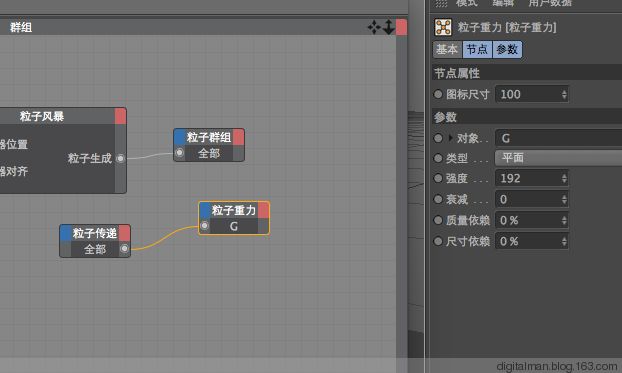This screenshot has height=373, width=622.
Task: Open the 用户数据 menu
Action: (x=550, y=3)
